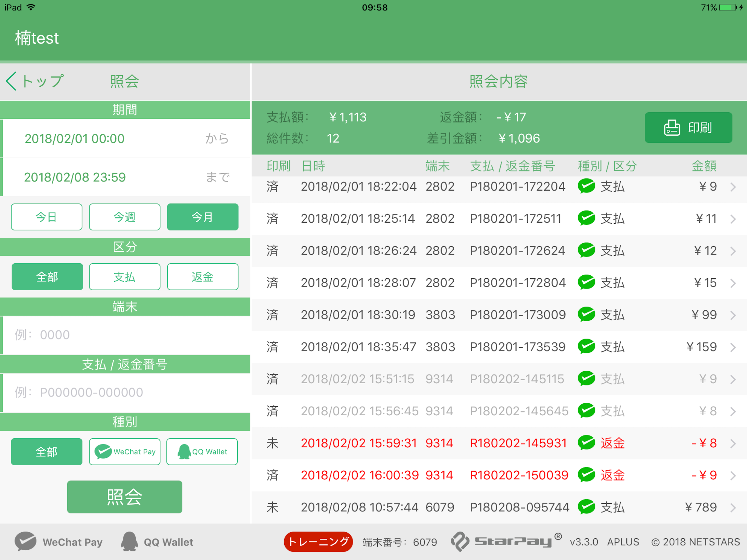Tap 種別 / 区分 column header
Viewport: 747px width, 560px height.
(608, 166)
